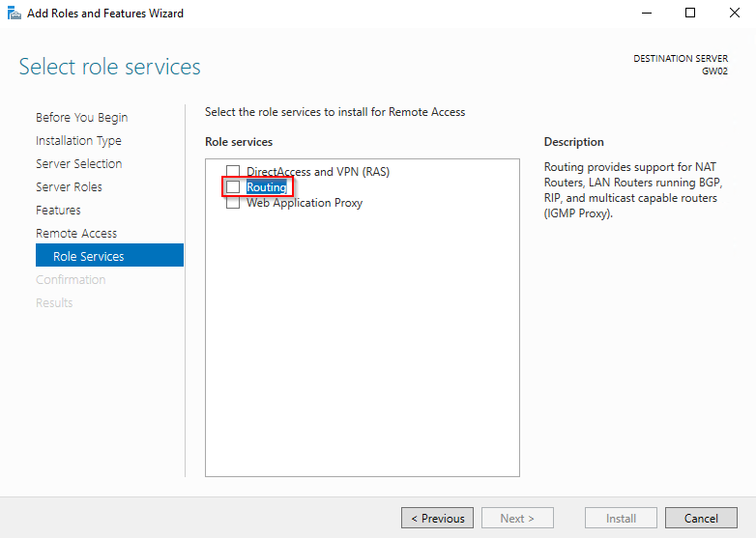The image size is (756, 538).
Task: Enable the Routing role service checkbox
Action: [x=233, y=186]
